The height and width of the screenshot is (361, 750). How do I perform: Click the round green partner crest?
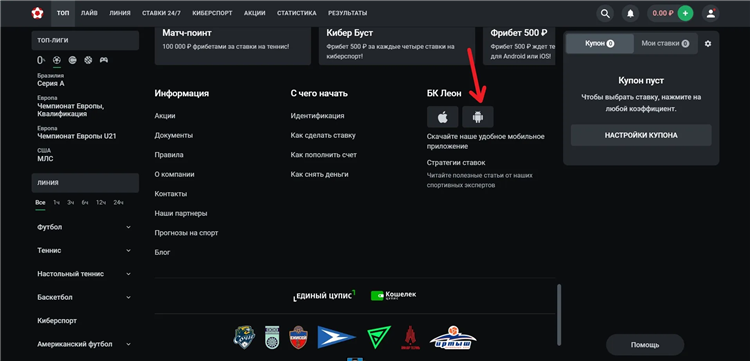[271, 338]
